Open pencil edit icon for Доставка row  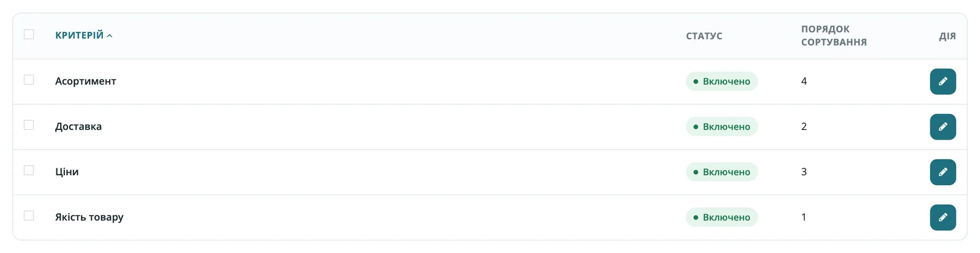[x=943, y=127]
